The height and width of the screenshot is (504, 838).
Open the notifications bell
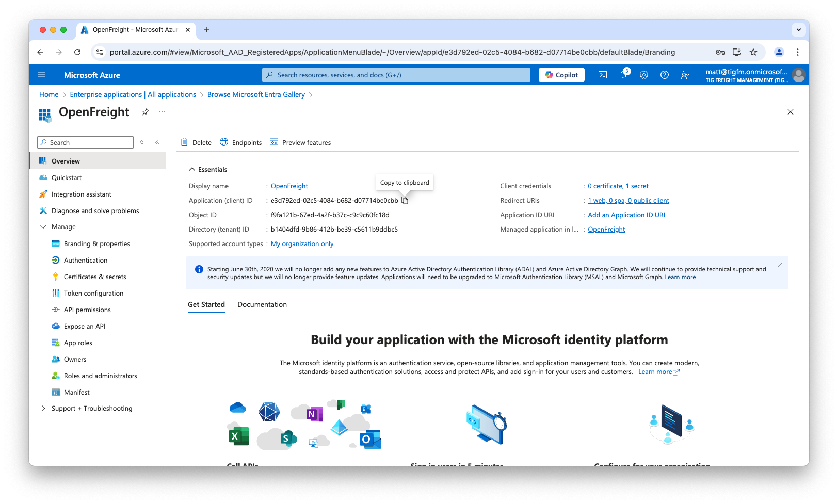point(623,75)
